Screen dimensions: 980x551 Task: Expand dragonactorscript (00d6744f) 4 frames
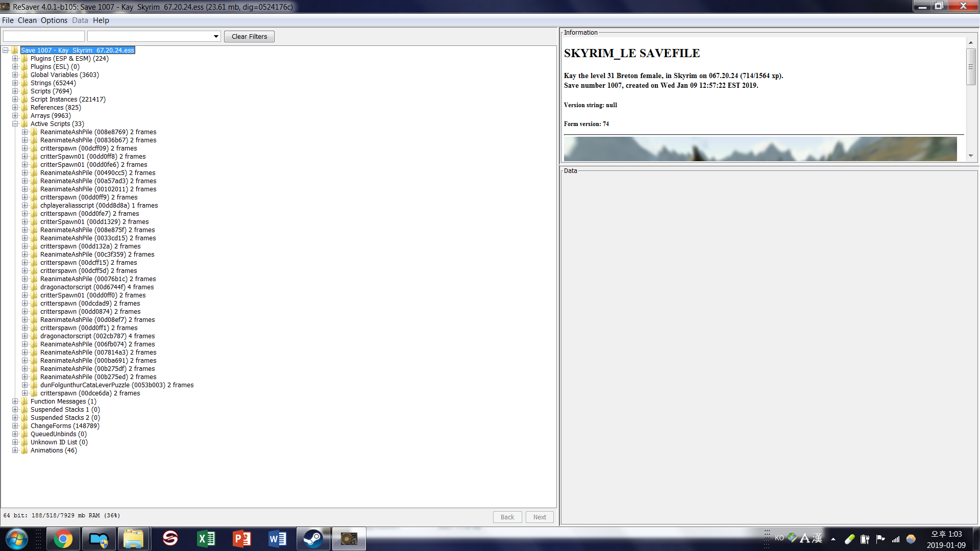[25, 287]
